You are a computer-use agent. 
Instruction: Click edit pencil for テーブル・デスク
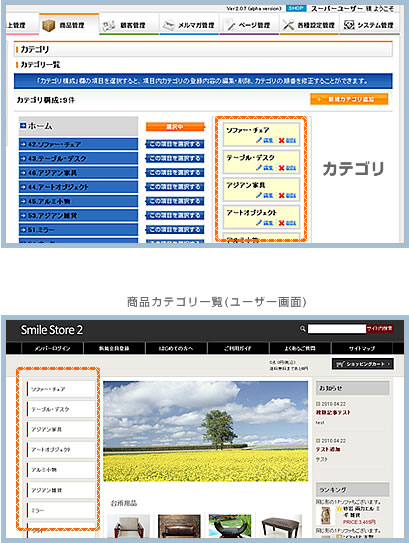pos(259,168)
